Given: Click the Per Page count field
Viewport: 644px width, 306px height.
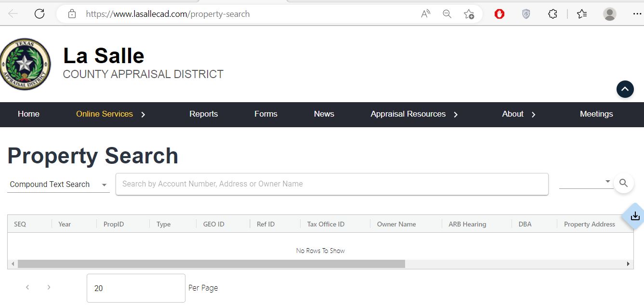Looking at the screenshot, I should [135, 288].
